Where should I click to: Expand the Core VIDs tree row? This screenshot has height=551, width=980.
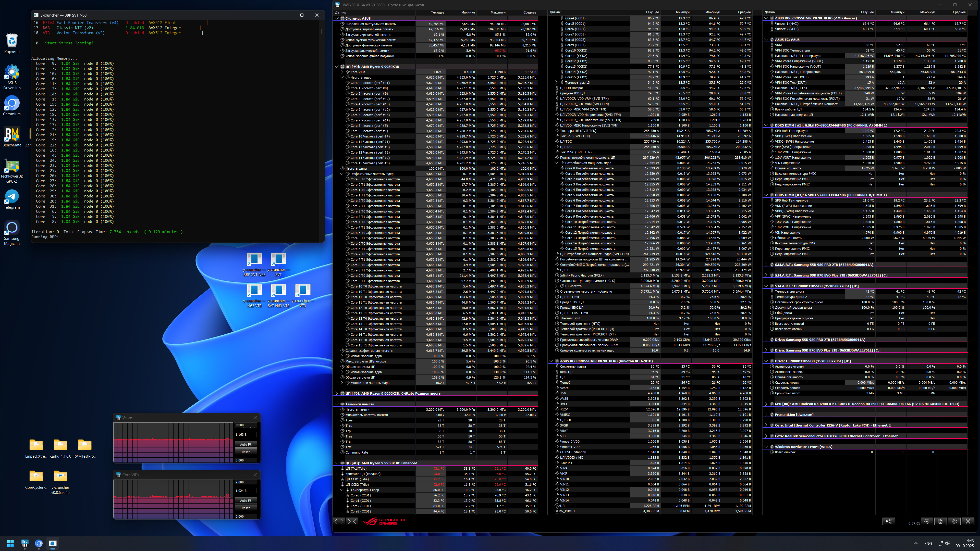pos(342,72)
